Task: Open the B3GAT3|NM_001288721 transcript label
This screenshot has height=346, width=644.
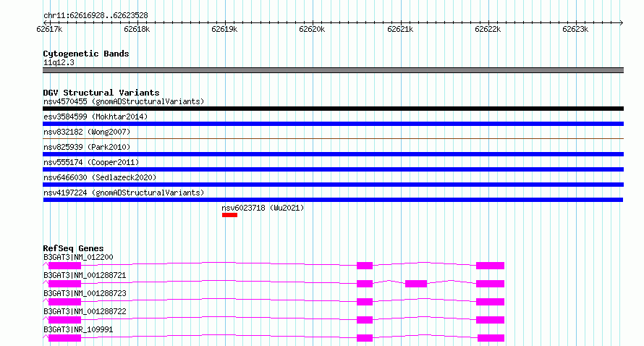Action: click(x=85, y=275)
